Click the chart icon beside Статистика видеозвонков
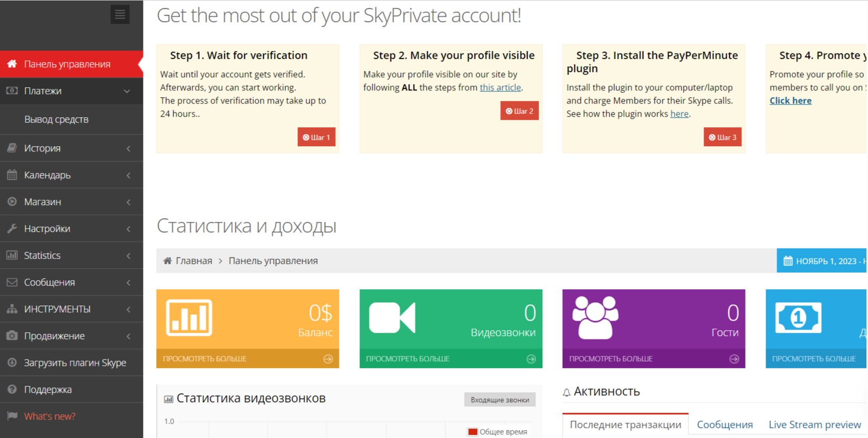 pos(169,399)
